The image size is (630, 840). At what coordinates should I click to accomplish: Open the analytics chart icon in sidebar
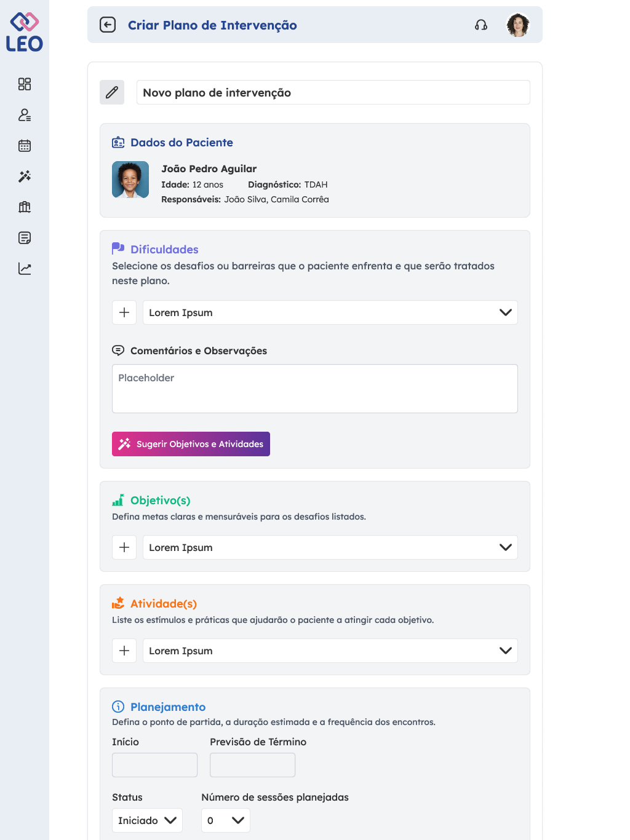pyautogui.click(x=25, y=269)
